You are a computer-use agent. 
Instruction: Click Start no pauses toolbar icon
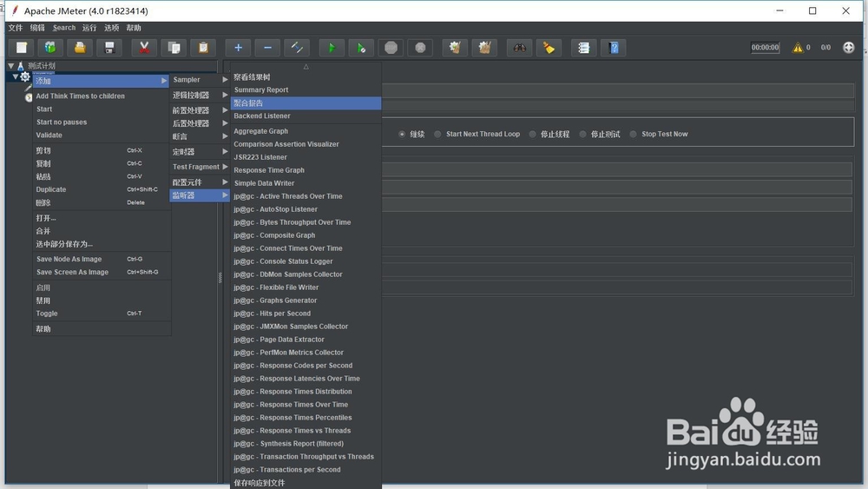coord(361,48)
